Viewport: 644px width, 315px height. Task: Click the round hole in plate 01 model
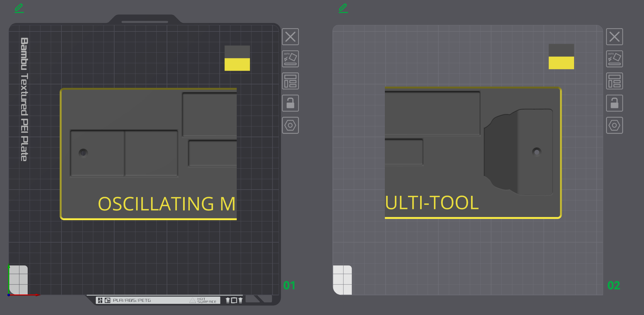[83, 153]
